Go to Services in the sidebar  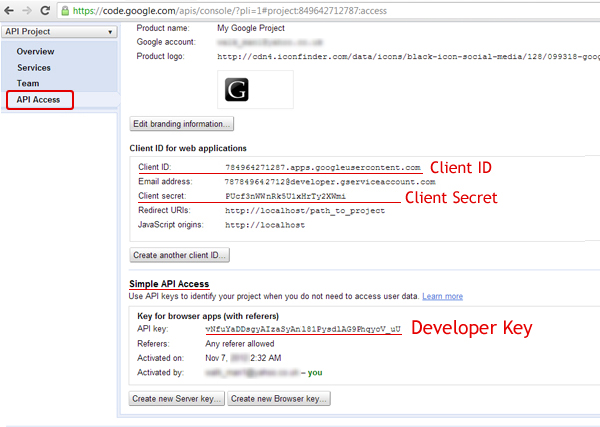tap(34, 67)
